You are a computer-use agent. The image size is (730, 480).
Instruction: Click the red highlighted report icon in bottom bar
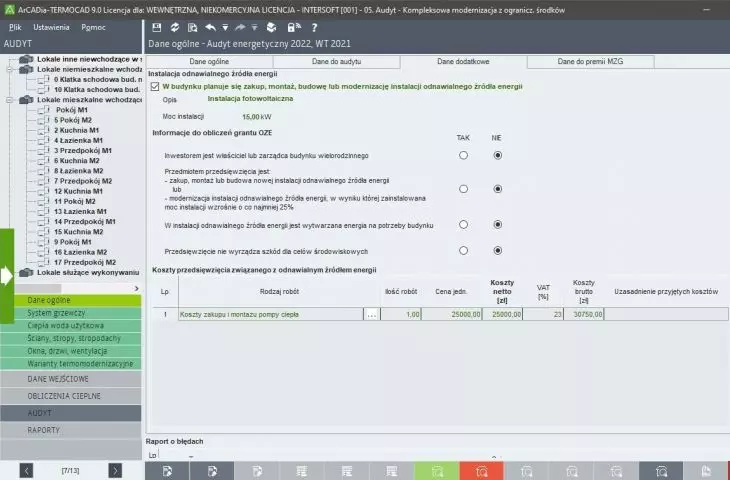tap(481, 471)
